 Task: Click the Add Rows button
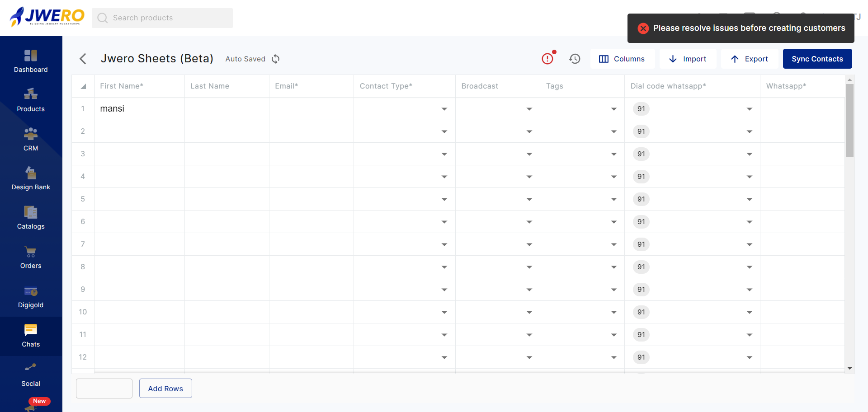(x=165, y=389)
